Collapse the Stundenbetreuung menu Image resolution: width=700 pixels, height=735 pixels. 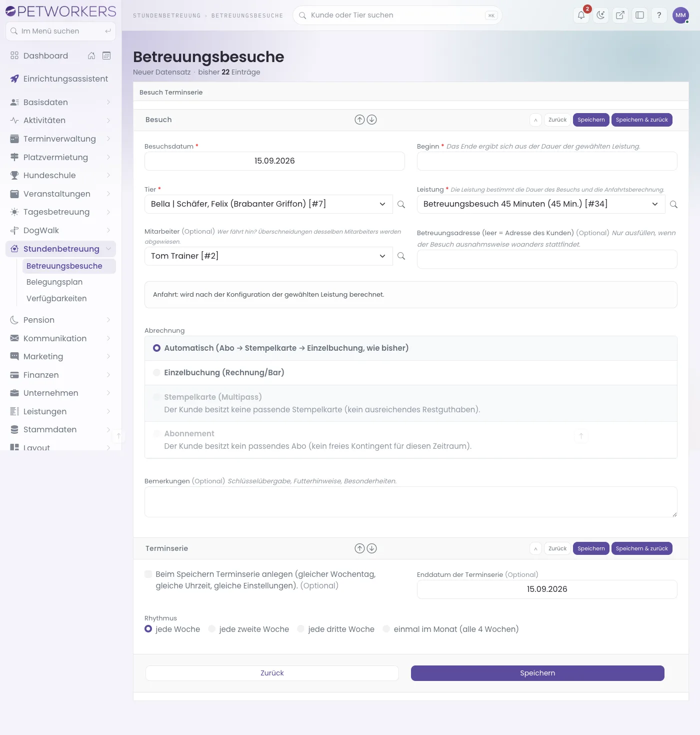click(x=60, y=249)
